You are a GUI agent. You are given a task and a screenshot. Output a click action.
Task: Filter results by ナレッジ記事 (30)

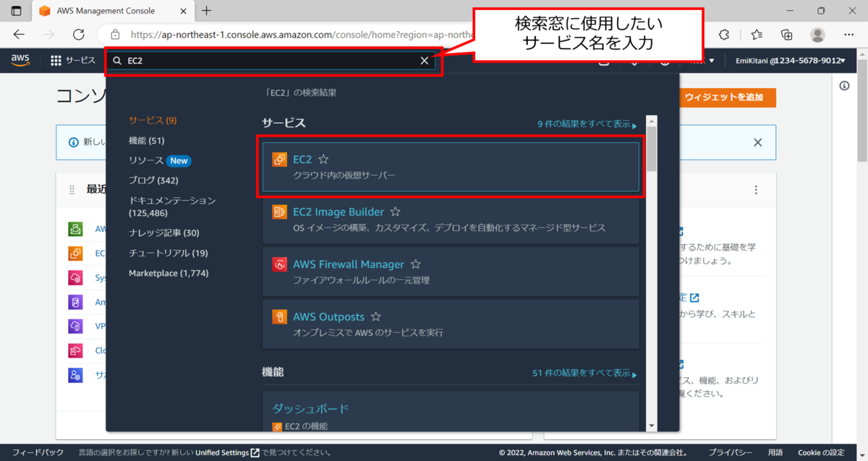coord(164,233)
